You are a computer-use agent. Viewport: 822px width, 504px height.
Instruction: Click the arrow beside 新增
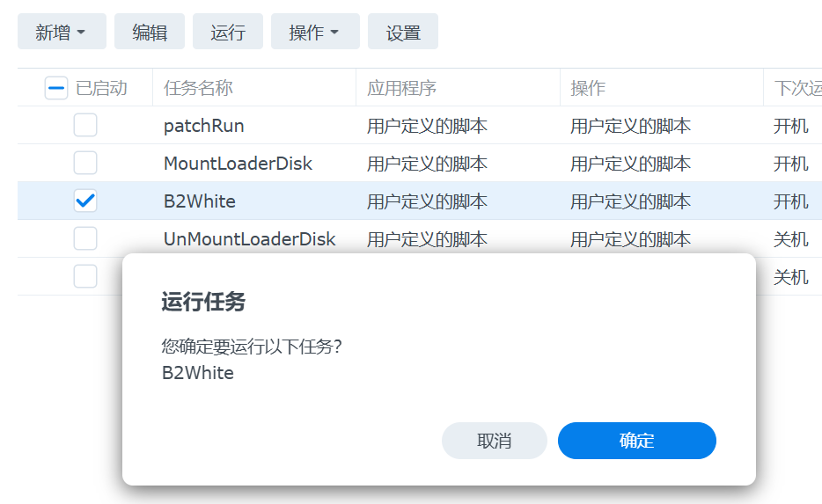point(81,33)
